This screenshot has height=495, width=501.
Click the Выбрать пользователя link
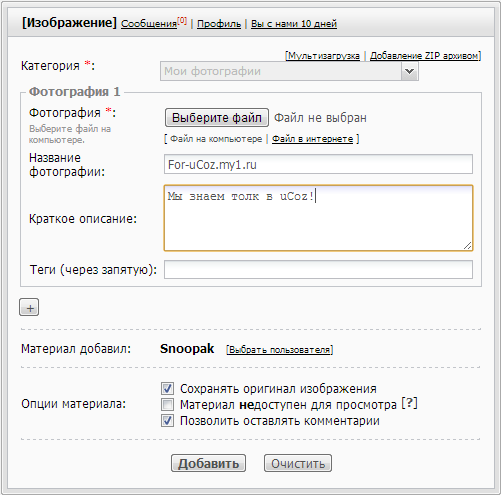pyautogui.click(x=280, y=350)
